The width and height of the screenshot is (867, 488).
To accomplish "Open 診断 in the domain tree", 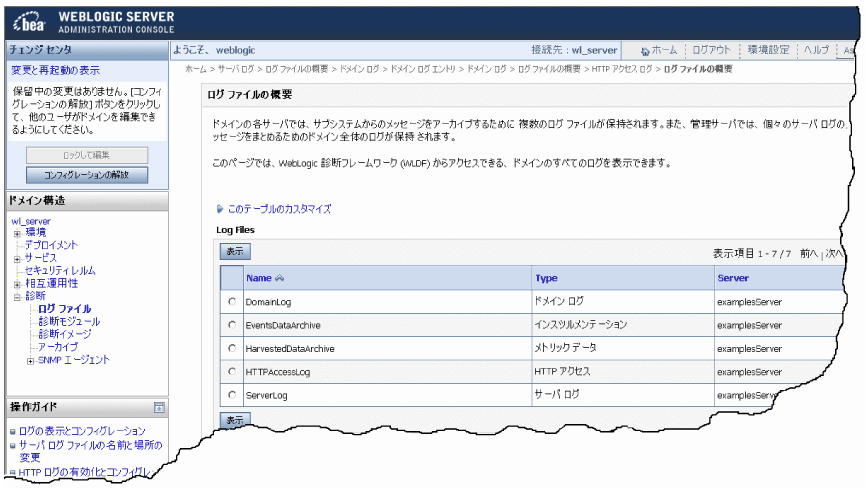I will tap(35, 296).
